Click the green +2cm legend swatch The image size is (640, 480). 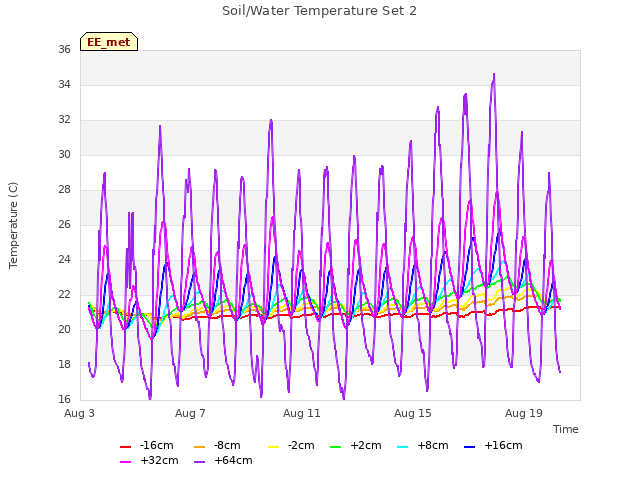point(336,447)
